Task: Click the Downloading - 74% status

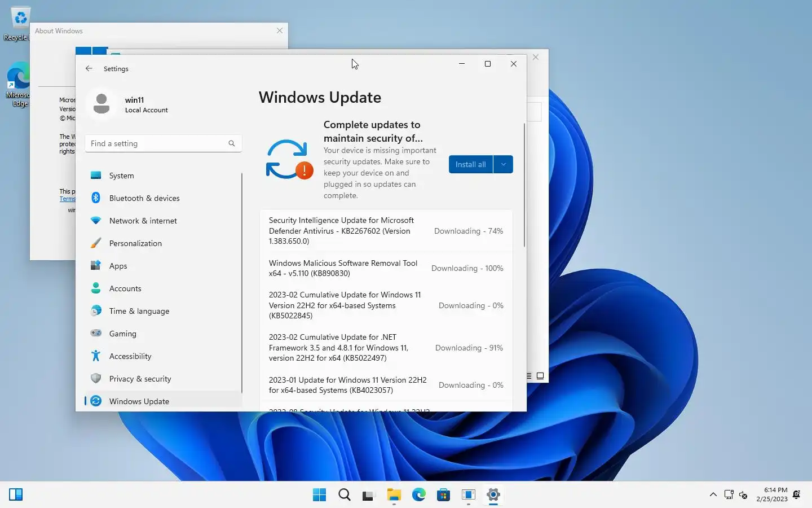Action: [x=469, y=231]
